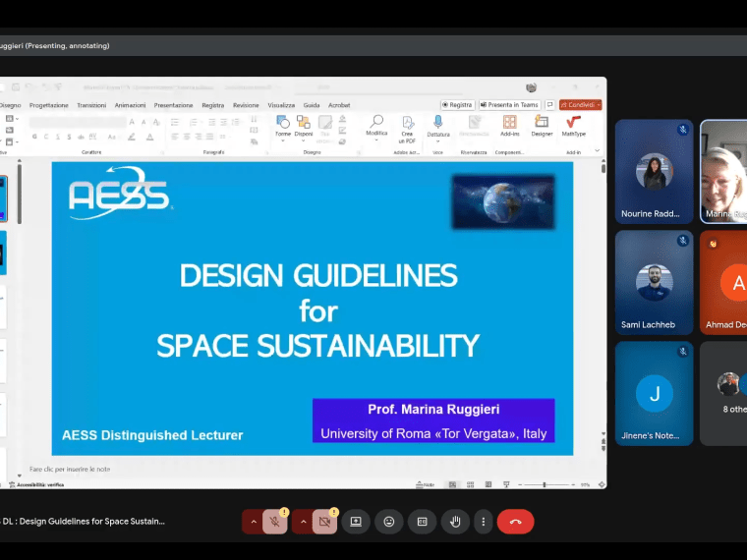Click the shape fill icon
Image resolution: width=747 pixels, height=560 pixels.
342,119
